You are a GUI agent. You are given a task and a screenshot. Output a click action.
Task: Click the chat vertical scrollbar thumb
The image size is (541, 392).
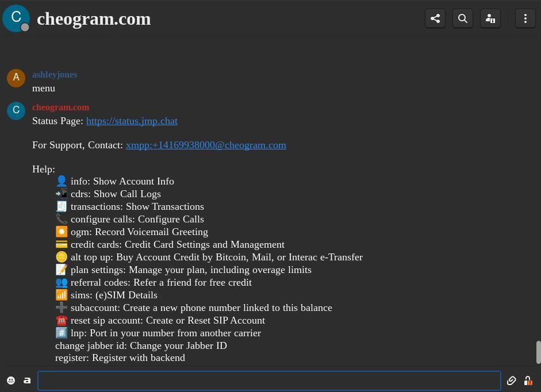coord(538,352)
